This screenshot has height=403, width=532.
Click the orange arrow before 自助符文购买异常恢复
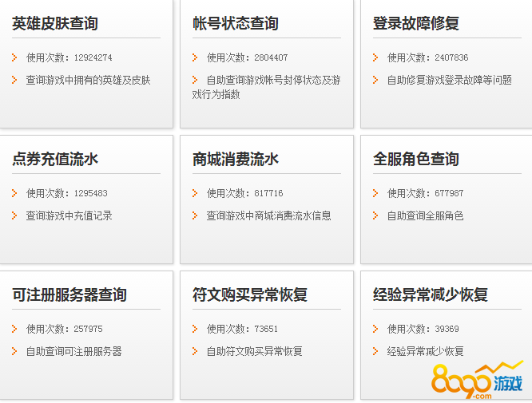pos(195,351)
